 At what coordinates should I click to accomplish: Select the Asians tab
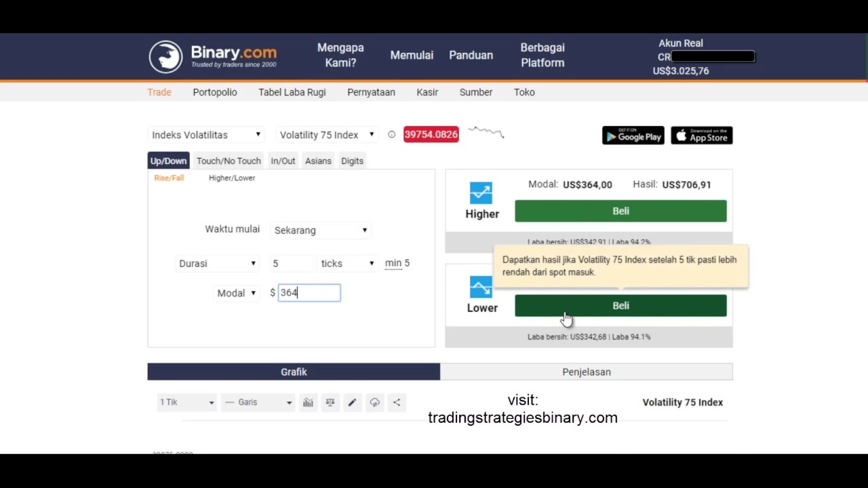pyautogui.click(x=318, y=161)
